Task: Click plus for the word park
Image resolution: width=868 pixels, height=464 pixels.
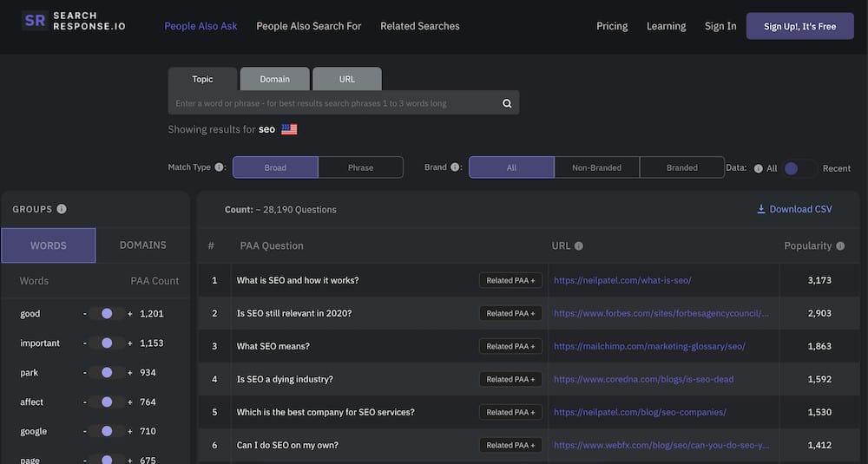Action: tap(130, 373)
